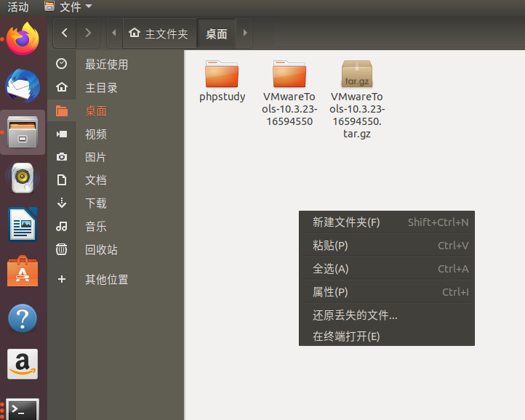Open 其他位置 in the sidebar
The image size is (525, 420).
pyautogui.click(x=106, y=280)
